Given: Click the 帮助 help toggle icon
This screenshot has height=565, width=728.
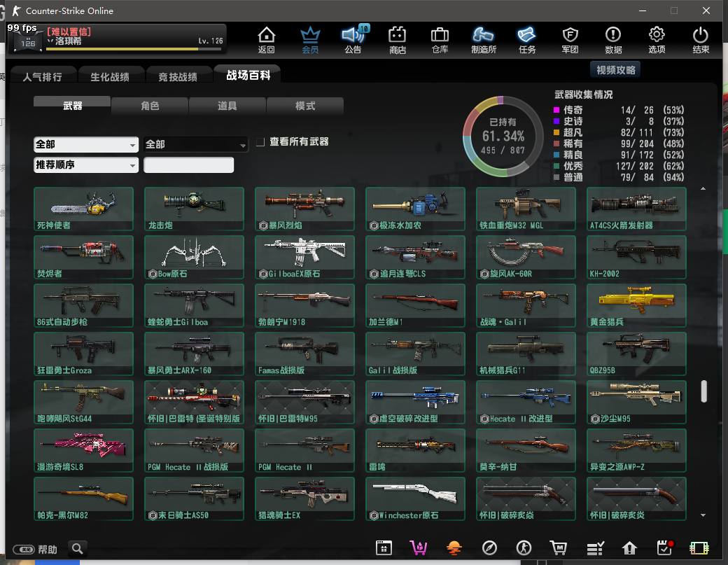Looking at the screenshot, I should tap(23, 550).
